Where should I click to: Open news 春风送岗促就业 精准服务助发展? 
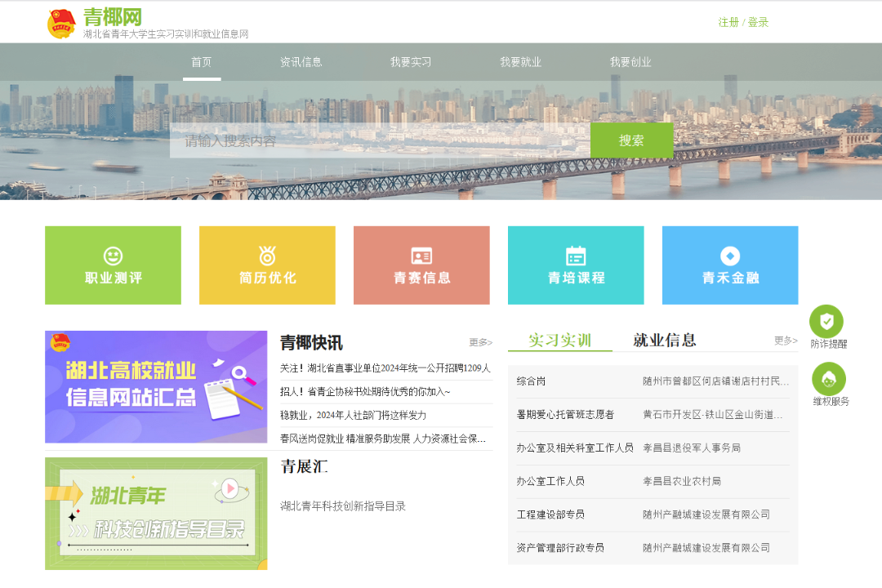pyautogui.click(x=383, y=439)
